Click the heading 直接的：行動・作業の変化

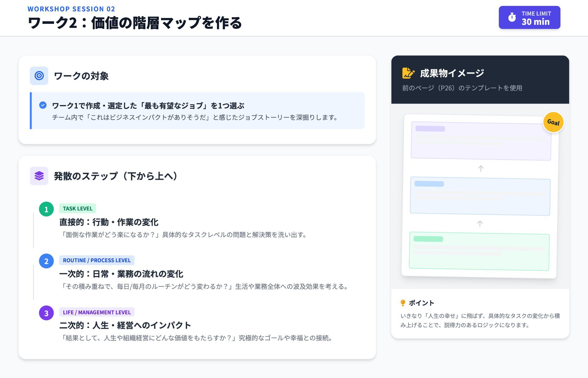coord(109,222)
